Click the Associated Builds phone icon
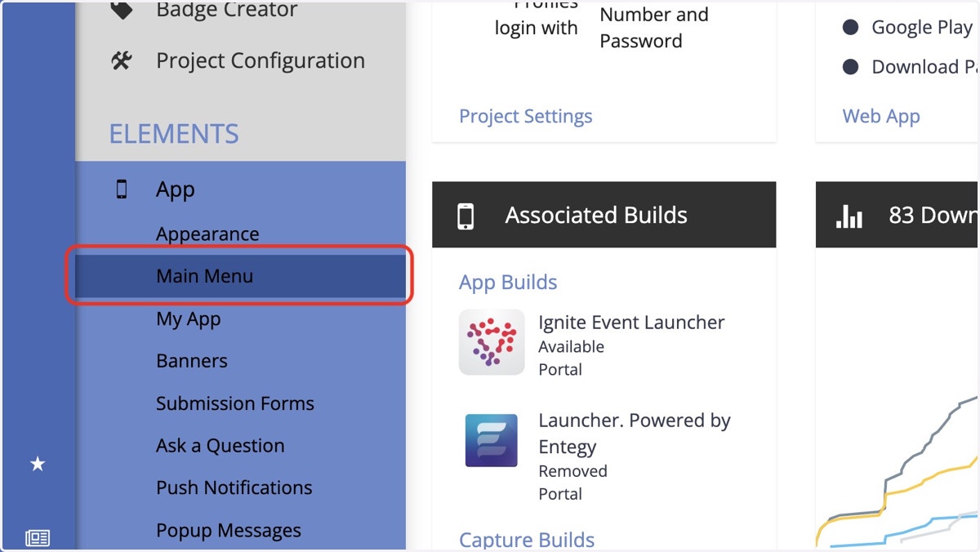Image resolution: width=980 pixels, height=552 pixels. coord(465,216)
